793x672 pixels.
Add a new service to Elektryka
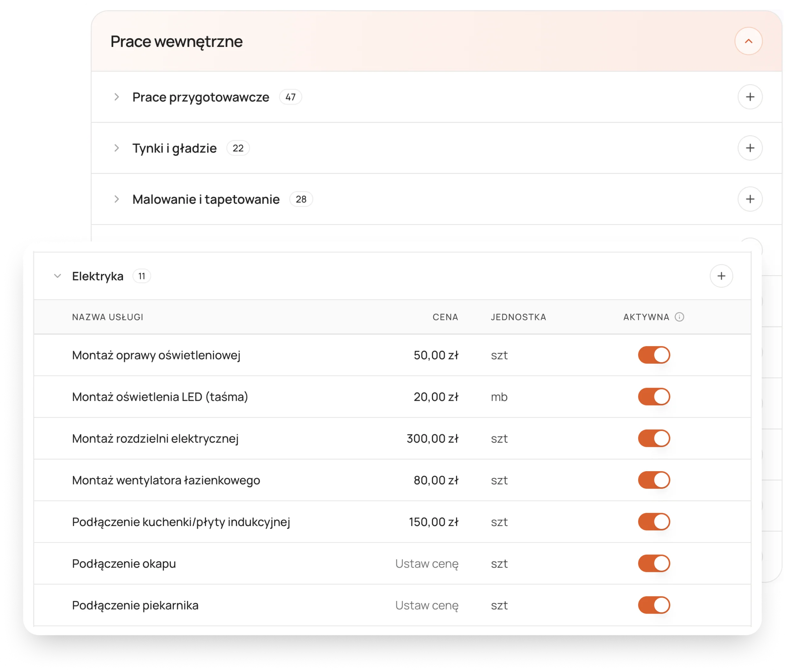click(721, 276)
